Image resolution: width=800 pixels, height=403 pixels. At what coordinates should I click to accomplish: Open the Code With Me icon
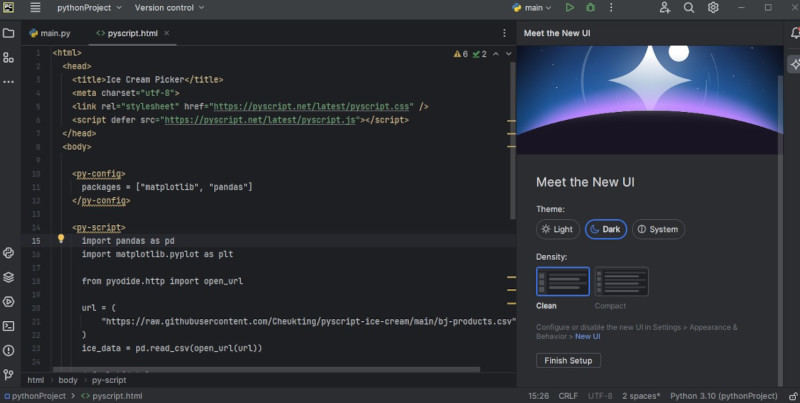(664, 8)
